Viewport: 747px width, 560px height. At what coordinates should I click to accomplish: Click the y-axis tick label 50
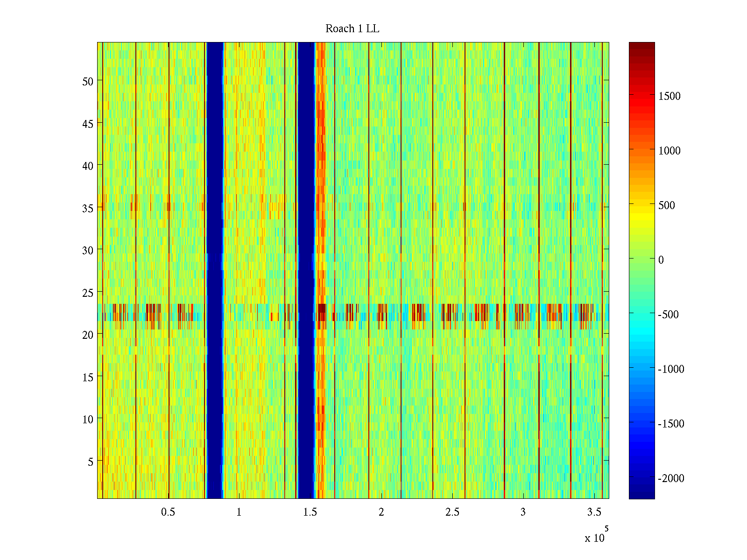87,81
